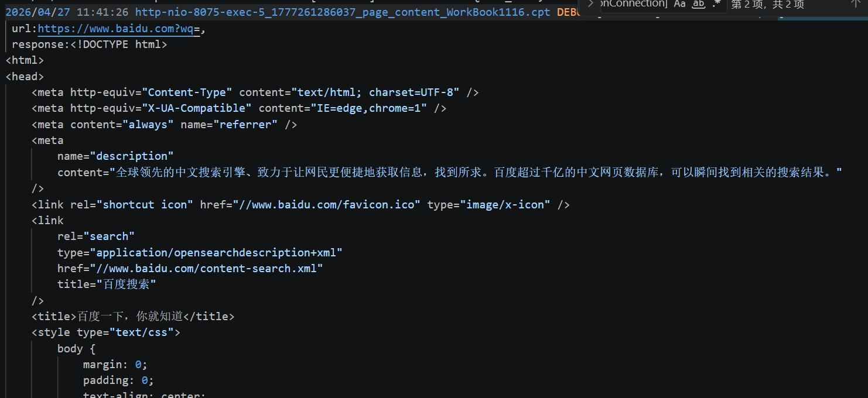Click the timestamp 2026/04/27 11:41:26
Image resolution: width=868 pixels, height=398 pixels.
tap(67, 12)
